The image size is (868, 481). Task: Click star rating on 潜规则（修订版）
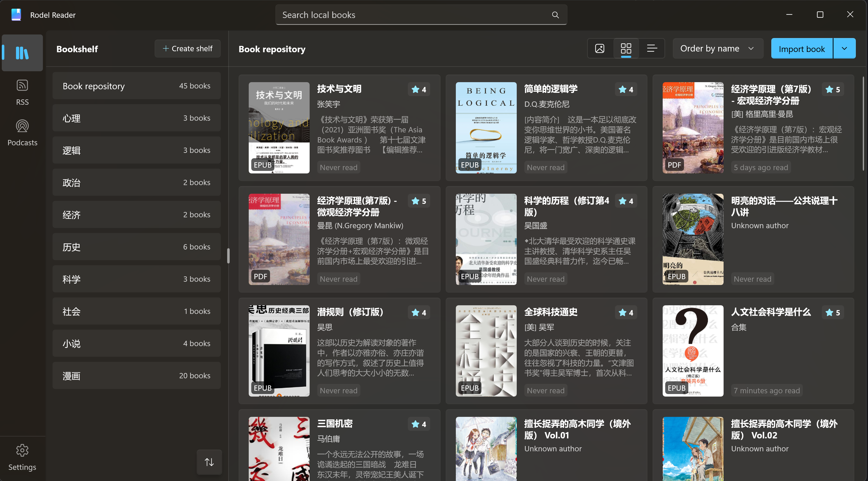coord(419,313)
